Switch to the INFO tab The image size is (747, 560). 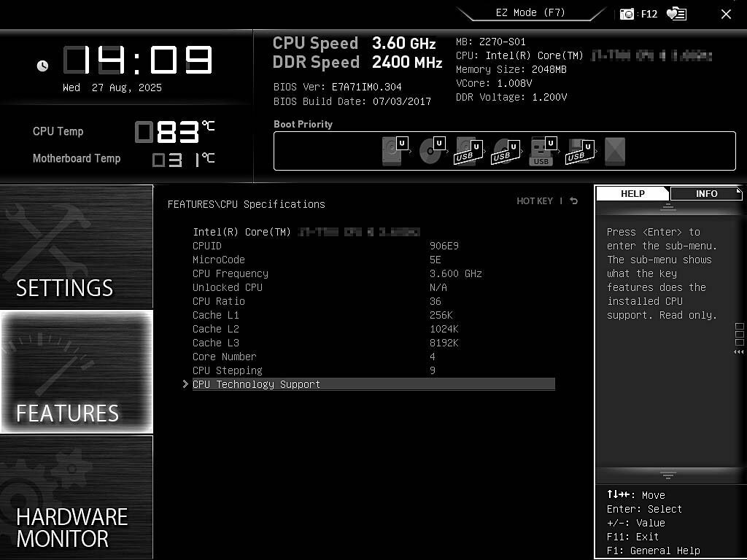(706, 193)
